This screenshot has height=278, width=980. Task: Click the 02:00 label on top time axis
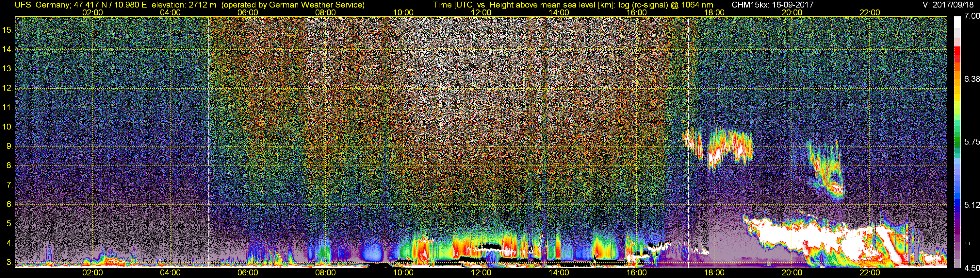click(x=92, y=12)
